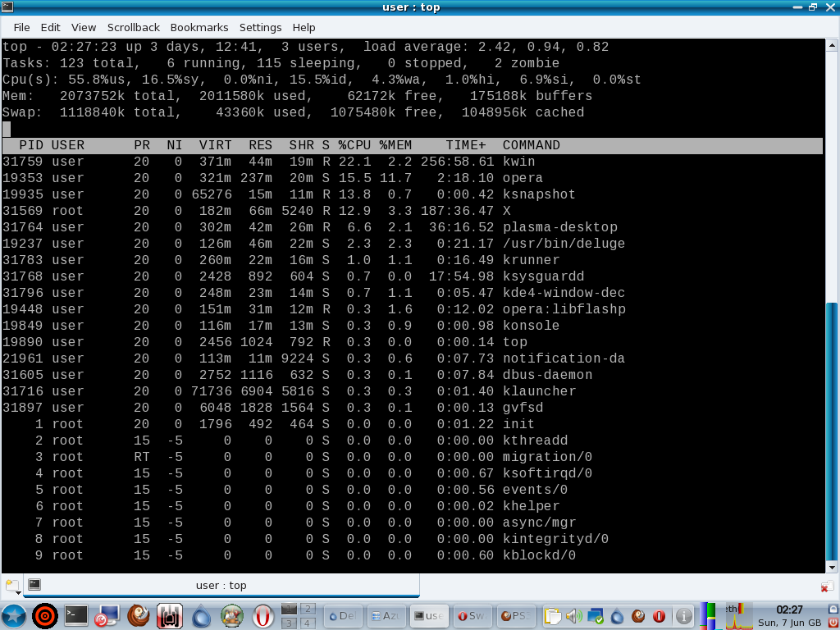The image size is (840, 630).
Task: Click the '%CPU' column header
Action: (354, 145)
